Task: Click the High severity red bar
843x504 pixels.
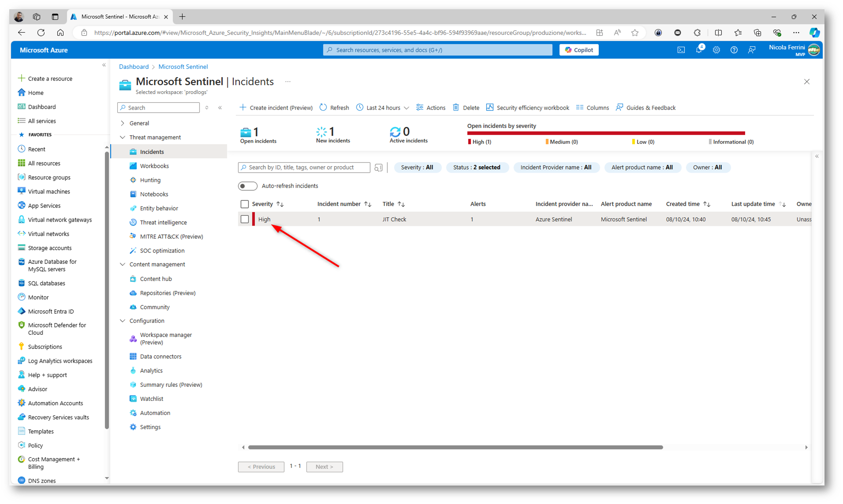Action: (606, 133)
